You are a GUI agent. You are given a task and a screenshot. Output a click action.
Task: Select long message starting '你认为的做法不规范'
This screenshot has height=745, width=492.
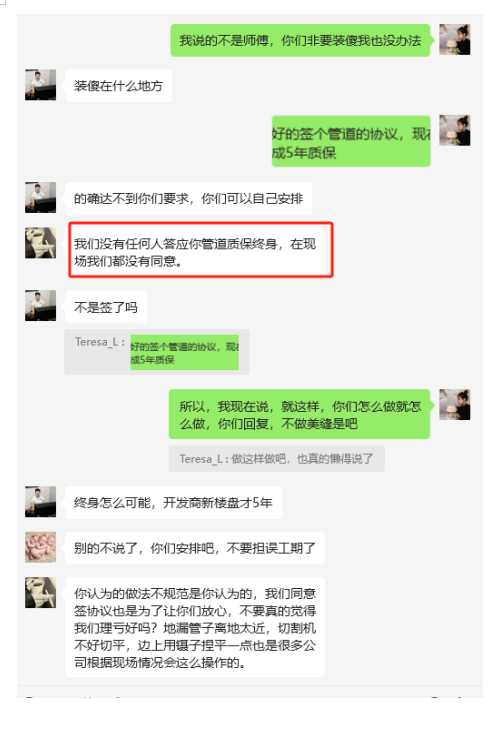(195, 627)
